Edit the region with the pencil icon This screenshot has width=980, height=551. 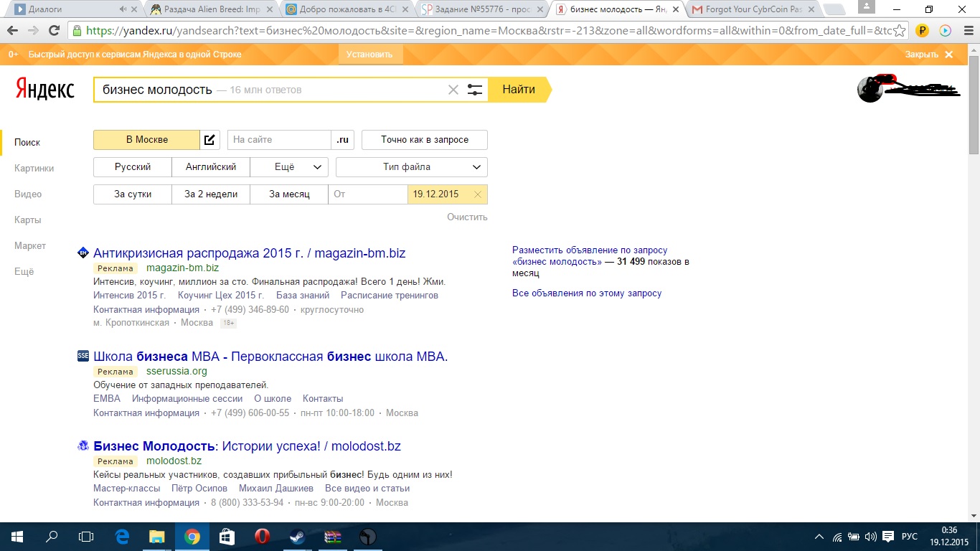pos(209,140)
